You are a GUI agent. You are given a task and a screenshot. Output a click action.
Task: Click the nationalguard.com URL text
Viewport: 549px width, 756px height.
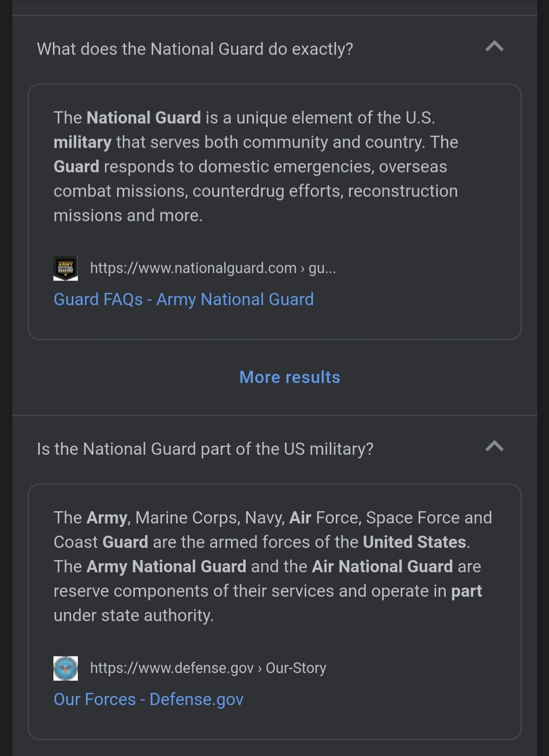213,268
